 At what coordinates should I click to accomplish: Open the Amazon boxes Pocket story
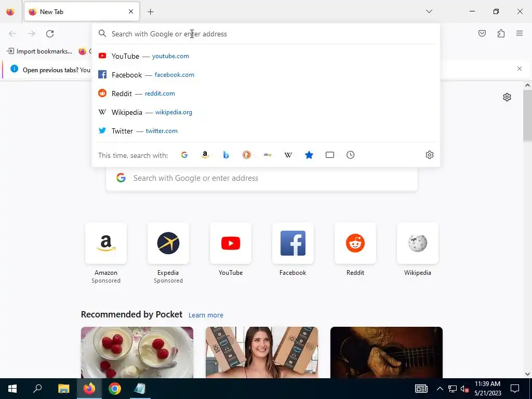pyautogui.click(x=262, y=352)
